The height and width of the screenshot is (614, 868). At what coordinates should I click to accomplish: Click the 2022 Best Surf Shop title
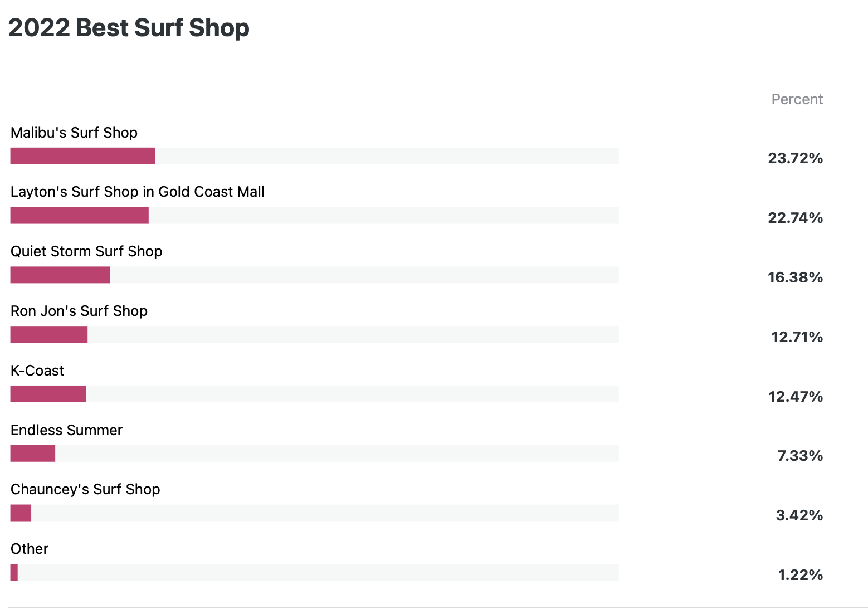[x=129, y=28]
